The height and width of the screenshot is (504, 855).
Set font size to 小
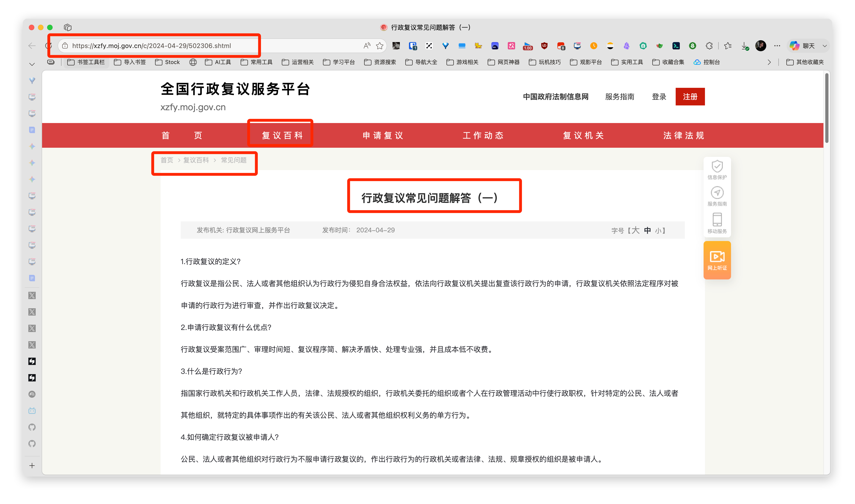[x=658, y=231]
